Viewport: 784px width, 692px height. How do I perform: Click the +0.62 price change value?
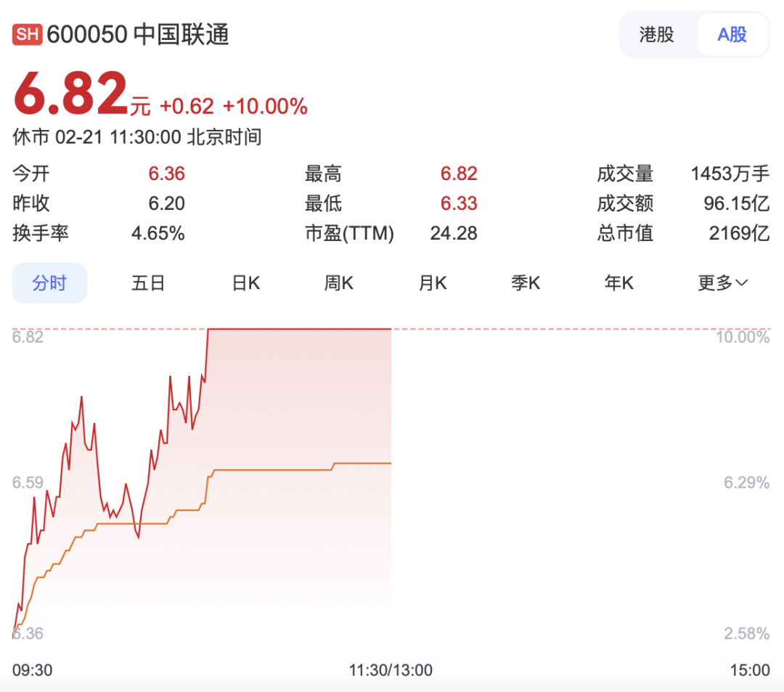pyautogui.click(x=187, y=107)
